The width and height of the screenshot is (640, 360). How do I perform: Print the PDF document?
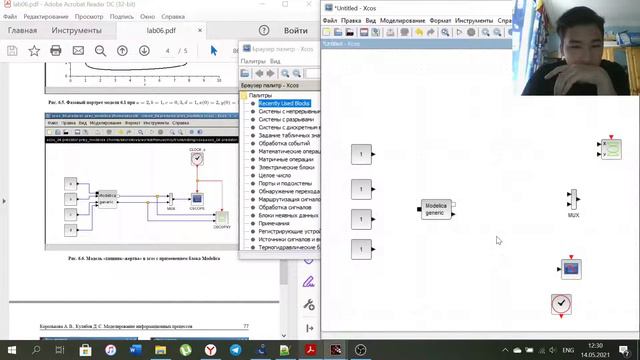[56, 51]
